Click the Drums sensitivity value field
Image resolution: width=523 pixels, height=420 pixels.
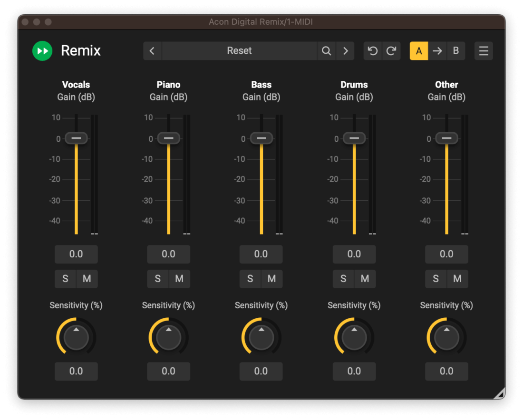point(354,371)
